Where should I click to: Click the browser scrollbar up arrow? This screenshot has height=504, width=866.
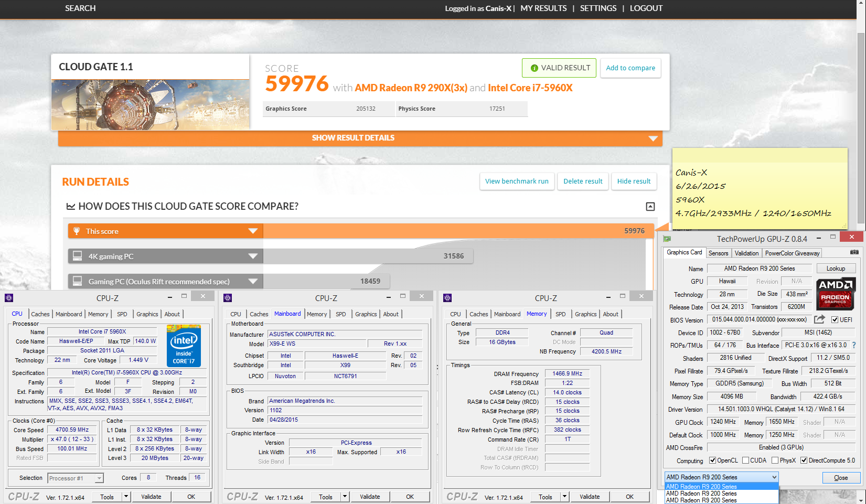861,4
